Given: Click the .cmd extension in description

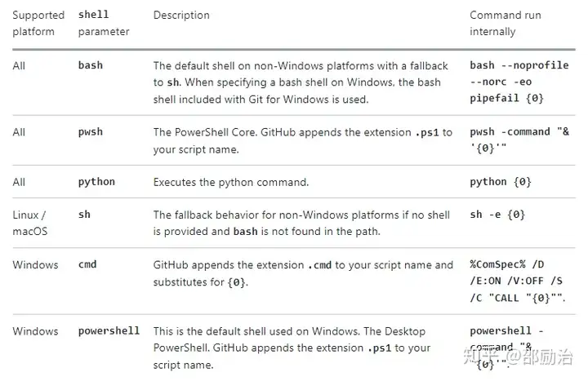Looking at the screenshot, I should click(319, 265).
